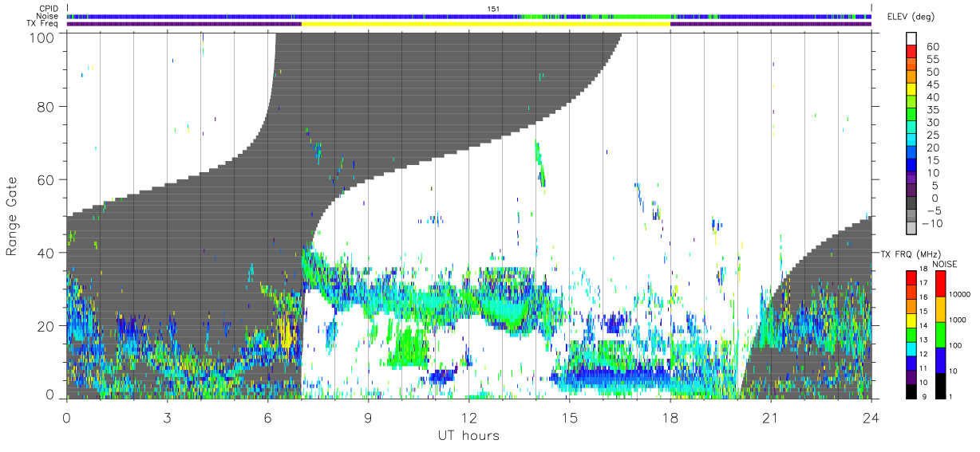Click the 'Range Gate' y-axis title
This screenshot has height=452, width=980.
pos(12,217)
